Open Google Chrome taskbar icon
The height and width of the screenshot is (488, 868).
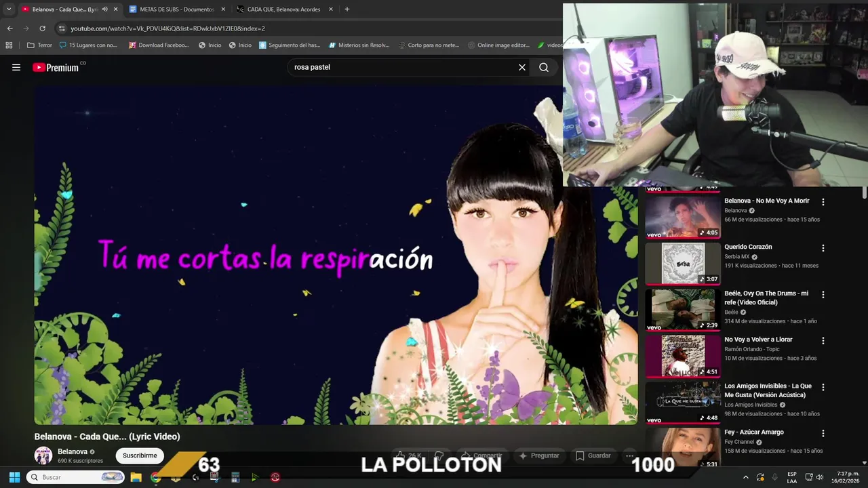(155, 477)
